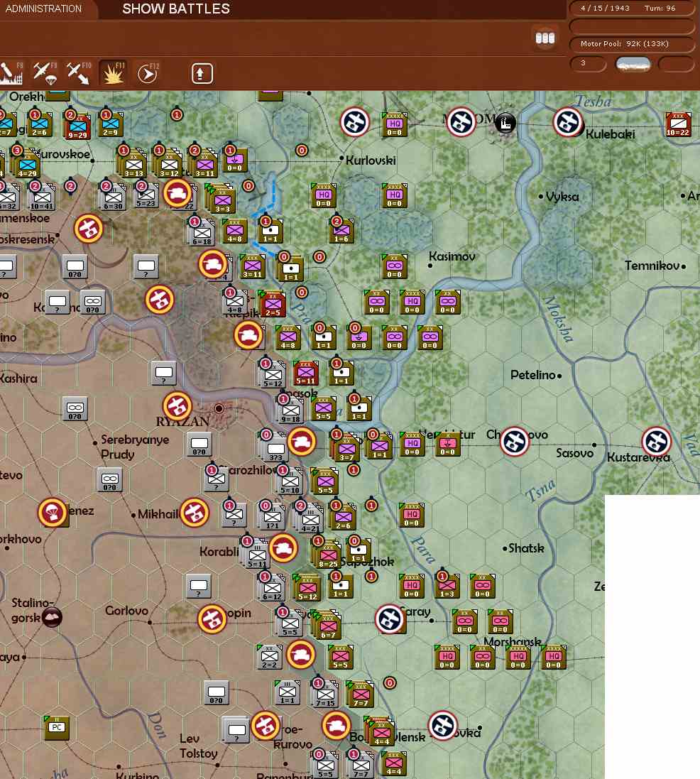
Task: Open air battle marker at Kustarevka
Action: [656, 441]
